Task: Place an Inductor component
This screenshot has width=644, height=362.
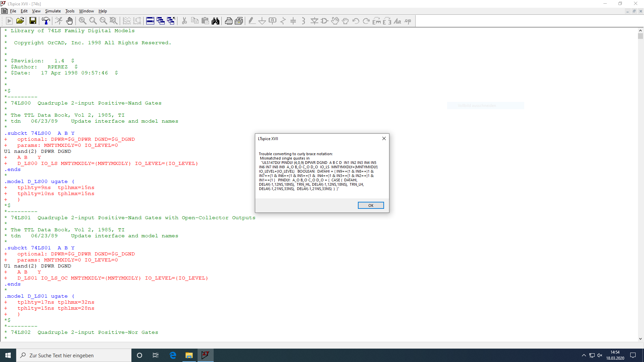Action: click(x=304, y=21)
